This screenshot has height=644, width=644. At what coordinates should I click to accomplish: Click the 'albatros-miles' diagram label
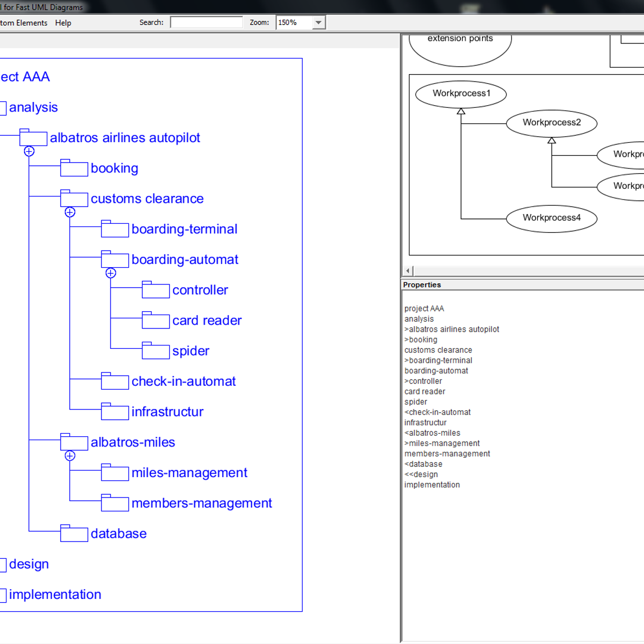pyautogui.click(x=133, y=442)
